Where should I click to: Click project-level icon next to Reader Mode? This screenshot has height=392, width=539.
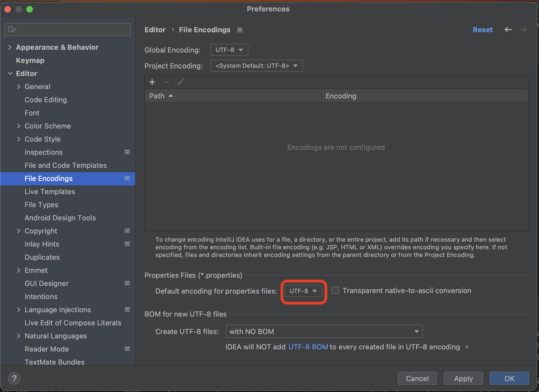pos(127,349)
